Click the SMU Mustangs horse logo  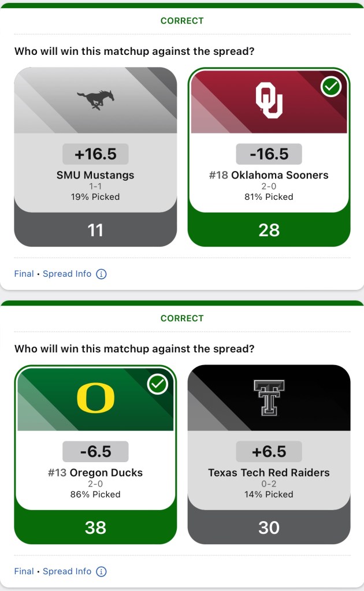click(x=95, y=99)
